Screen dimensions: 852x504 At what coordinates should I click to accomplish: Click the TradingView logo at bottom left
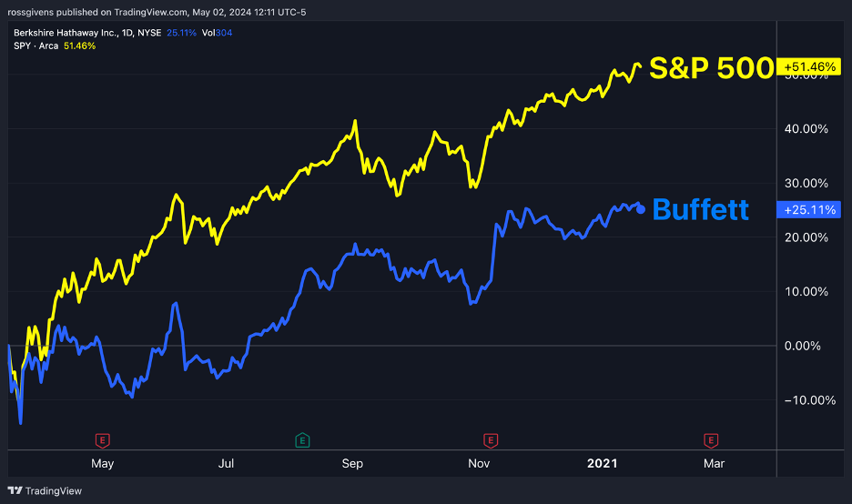[45, 491]
